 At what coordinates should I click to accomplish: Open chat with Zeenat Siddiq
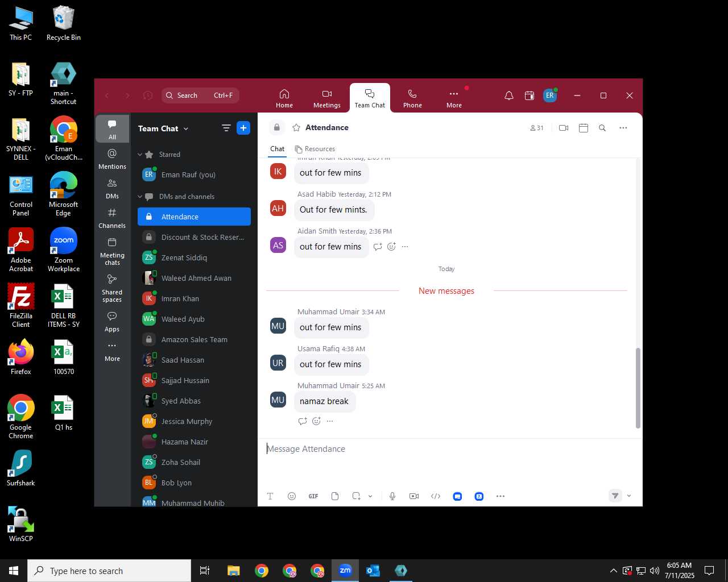194,258
